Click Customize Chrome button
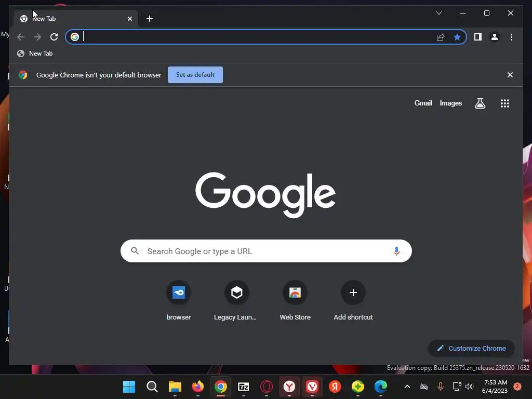 click(471, 349)
